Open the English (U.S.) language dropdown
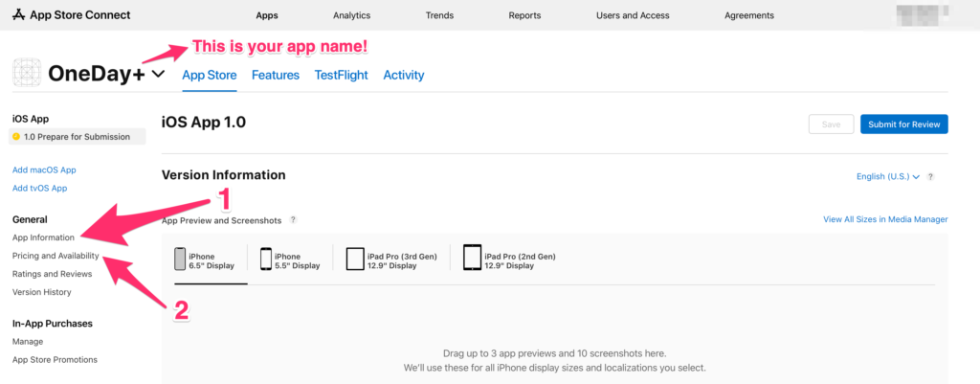Viewport: 980px width, 384px height. click(x=887, y=177)
